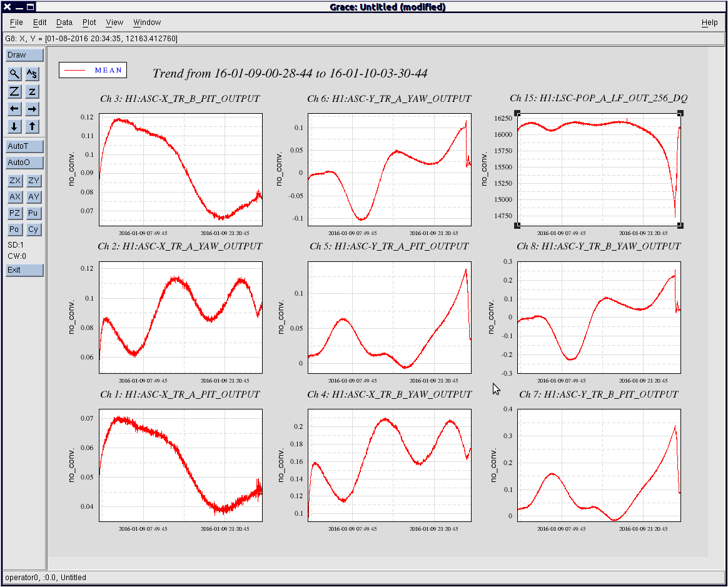This screenshot has width=728, height=587.
Task: Click the AX autoscale button
Action: pyautogui.click(x=15, y=197)
